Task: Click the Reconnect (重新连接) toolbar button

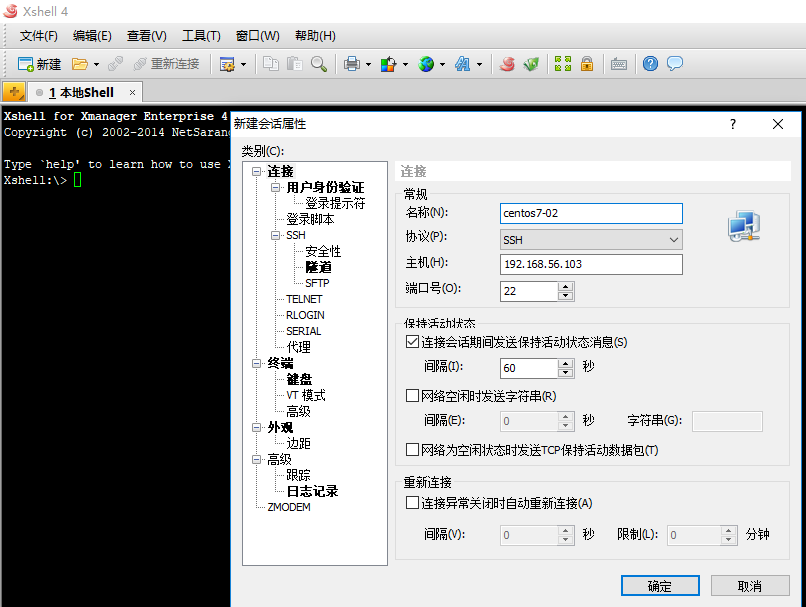Action: pyautogui.click(x=166, y=64)
